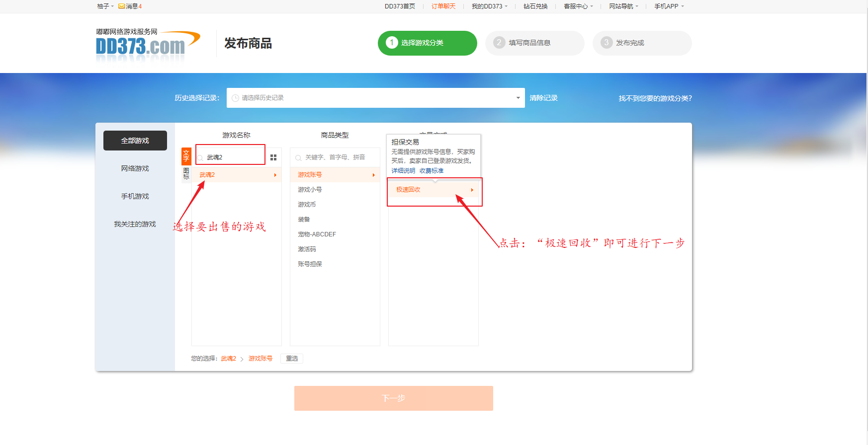868x445 pixels.
Task: Click 武魂2 in 您的选择 breadcrumb
Action: coord(229,359)
